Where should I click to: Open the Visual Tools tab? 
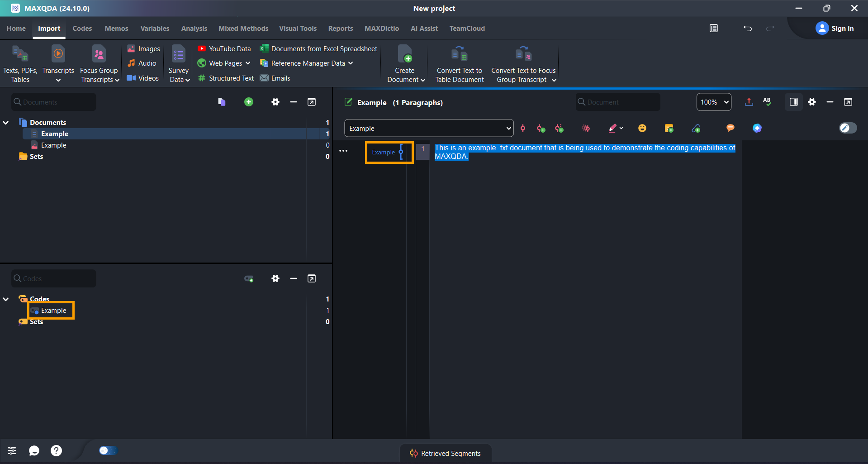tap(298, 29)
